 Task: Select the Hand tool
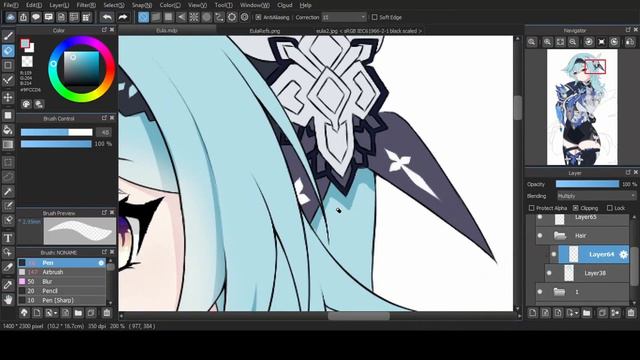[8, 300]
